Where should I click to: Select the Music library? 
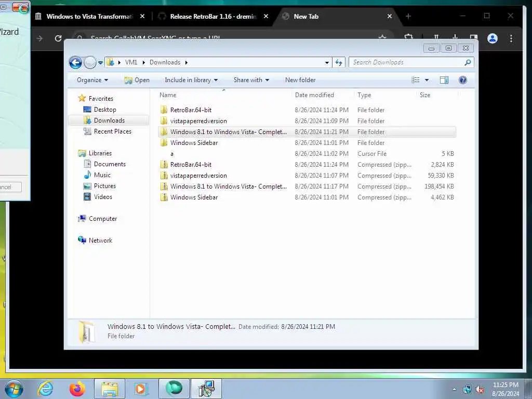pyautogui.click(x=102, y=175)
